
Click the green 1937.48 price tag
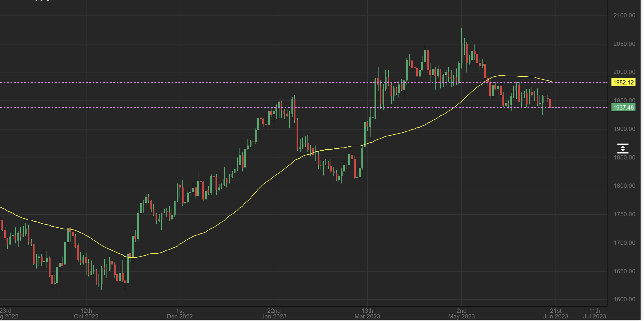tap(623, 108)
